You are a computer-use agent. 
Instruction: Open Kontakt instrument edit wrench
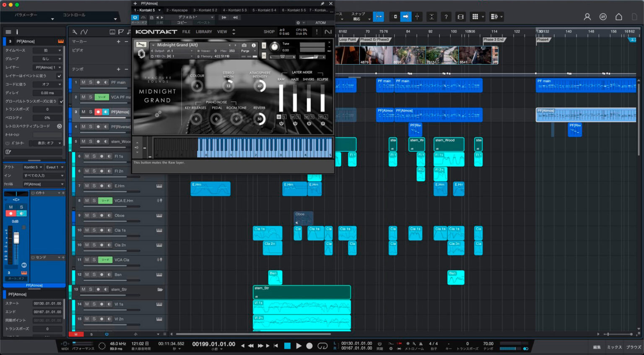click(141, 45)
